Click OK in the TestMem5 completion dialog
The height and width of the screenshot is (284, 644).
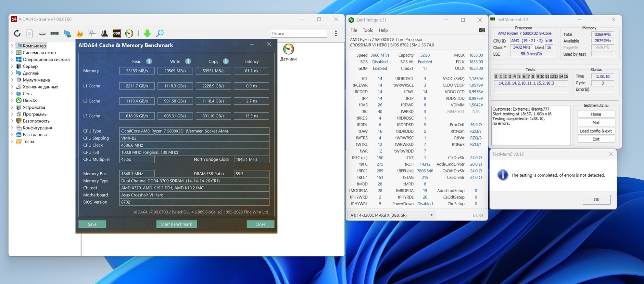pos(597,199)
